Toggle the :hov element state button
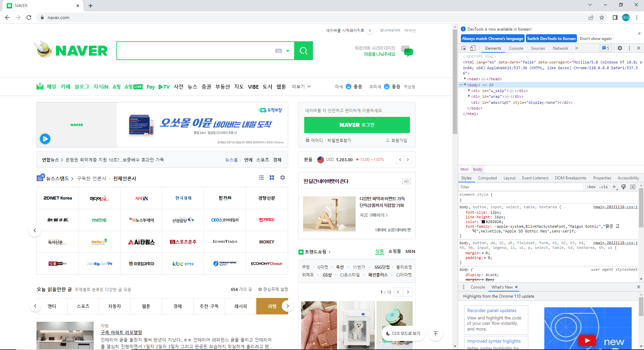 [591, 187]
